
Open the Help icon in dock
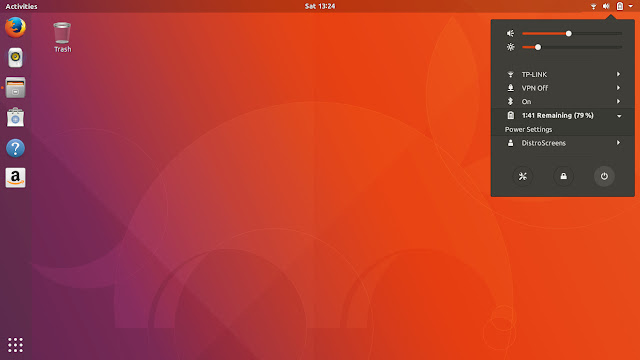(x=16, y=148)
